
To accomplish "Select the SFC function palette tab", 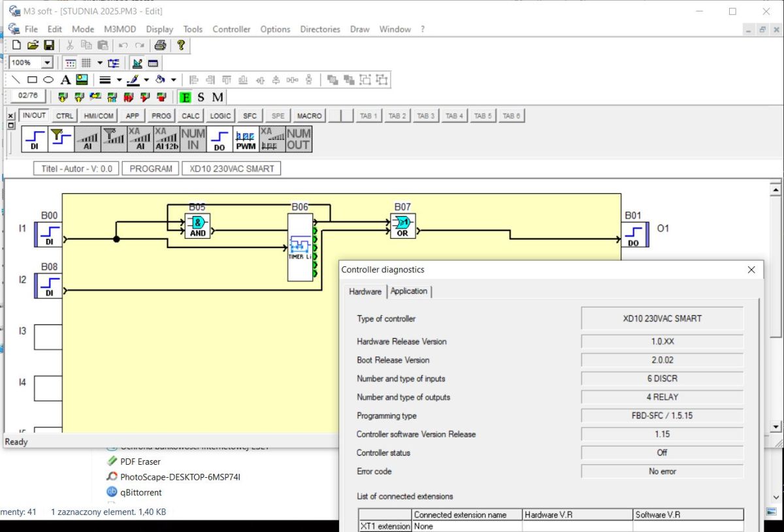I will 250,116.
